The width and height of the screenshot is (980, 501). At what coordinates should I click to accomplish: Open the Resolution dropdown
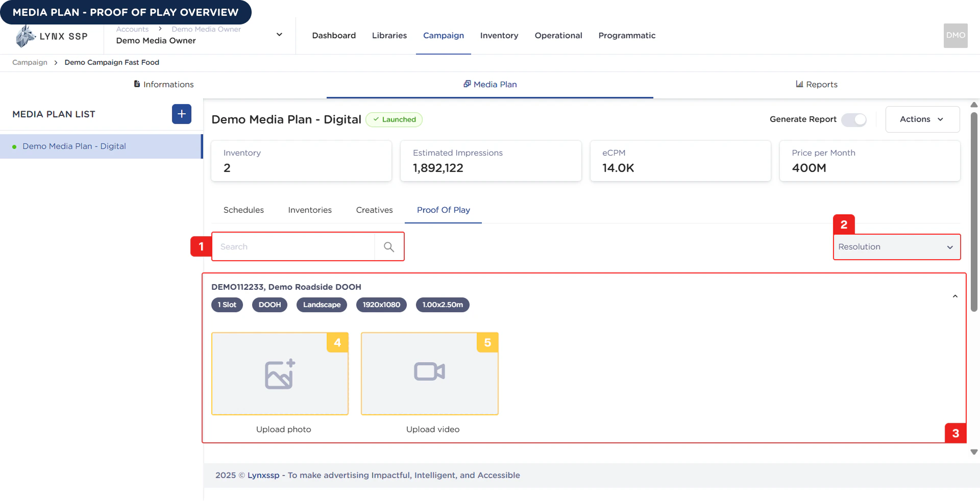click(x=897, y=247)
